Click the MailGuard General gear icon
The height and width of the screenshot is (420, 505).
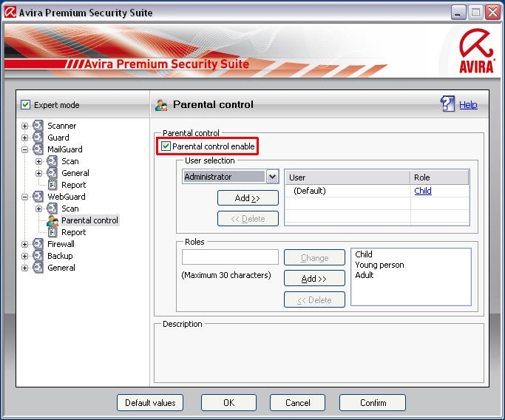(52, 173)
